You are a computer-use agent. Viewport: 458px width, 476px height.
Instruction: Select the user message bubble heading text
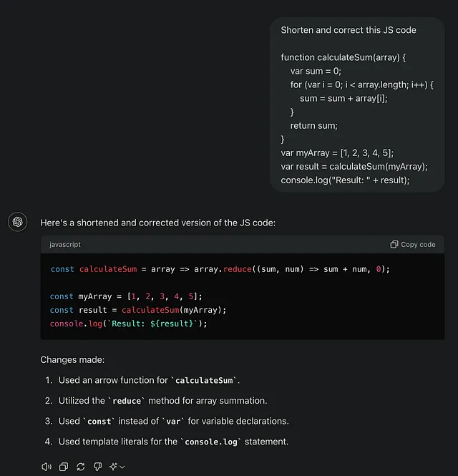[x=349, y=30]
